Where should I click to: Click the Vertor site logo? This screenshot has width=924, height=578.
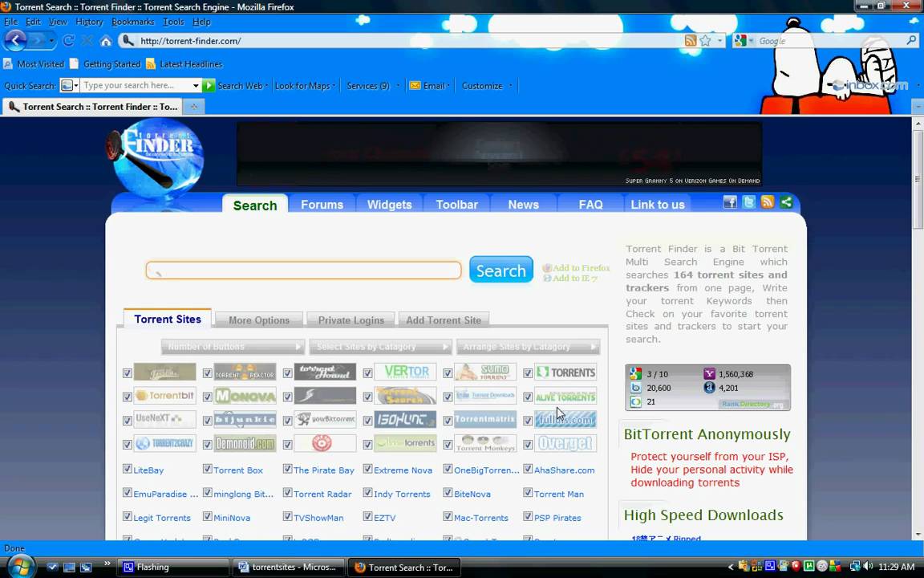(405, 372)
